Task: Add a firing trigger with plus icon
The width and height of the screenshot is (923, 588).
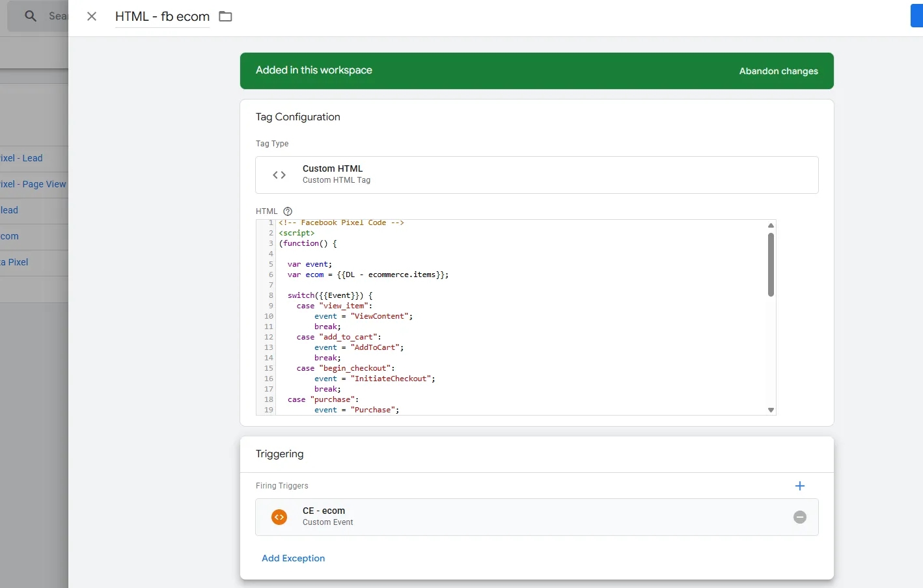Action: [x=800, y=486]
